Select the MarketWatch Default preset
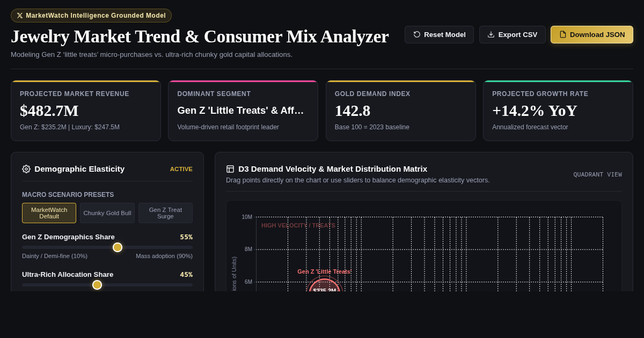Image resolution: width=644 pixels, height=338 pixels. 49,213
